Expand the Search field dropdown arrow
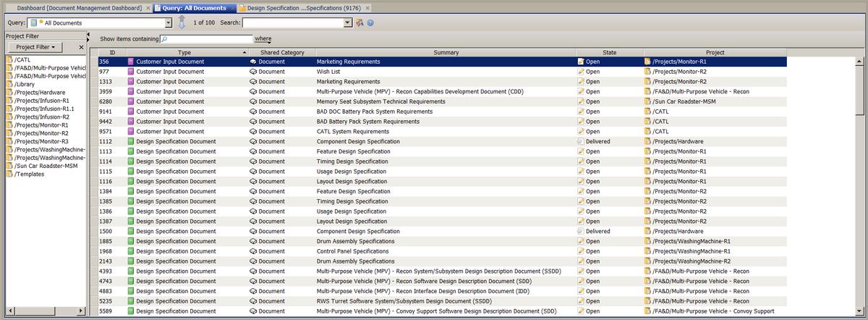This screenshot has height=320, width=868. click(x=348, y=23)
